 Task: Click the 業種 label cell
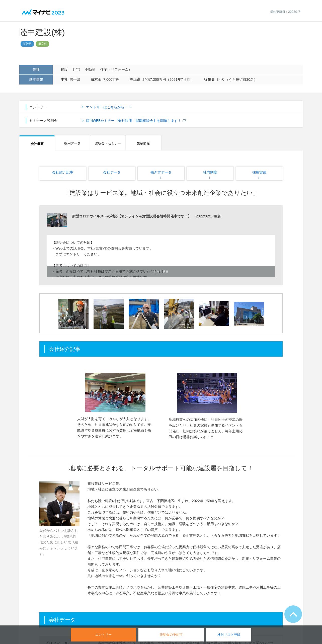click(x=36, y=69)
